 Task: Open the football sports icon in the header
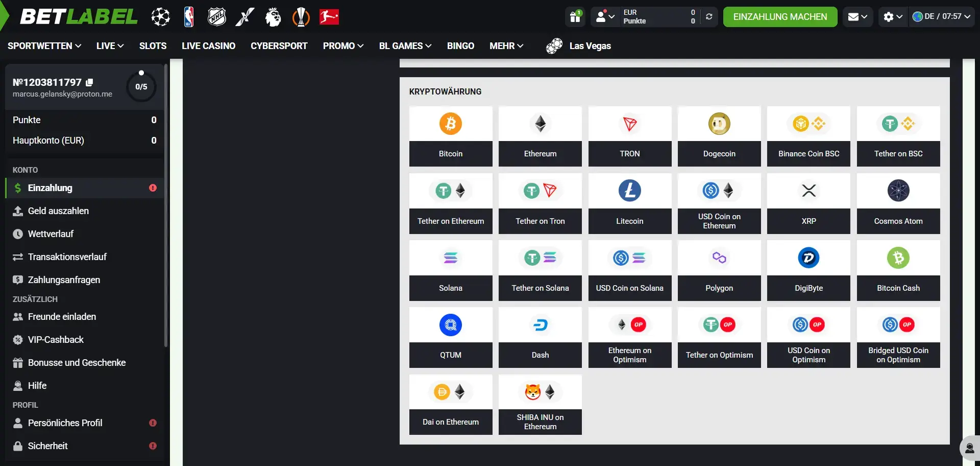point(161,17)
